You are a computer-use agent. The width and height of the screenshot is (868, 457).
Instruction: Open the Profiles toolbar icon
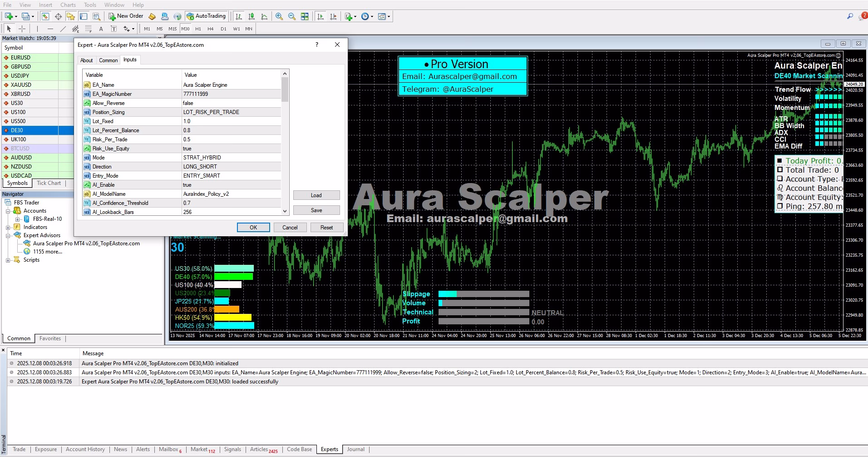click(26, 16)
